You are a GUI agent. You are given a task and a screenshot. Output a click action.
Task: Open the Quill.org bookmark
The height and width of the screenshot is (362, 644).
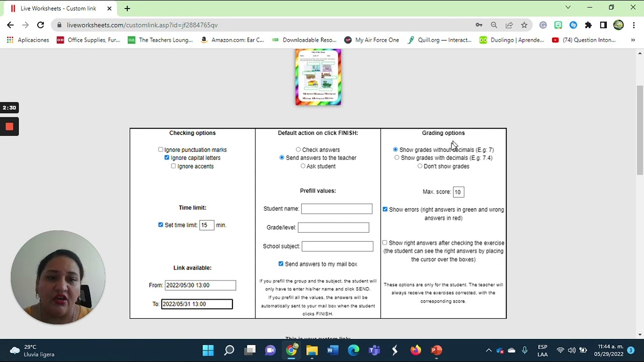pyautogui.click(x=440, y=40)
